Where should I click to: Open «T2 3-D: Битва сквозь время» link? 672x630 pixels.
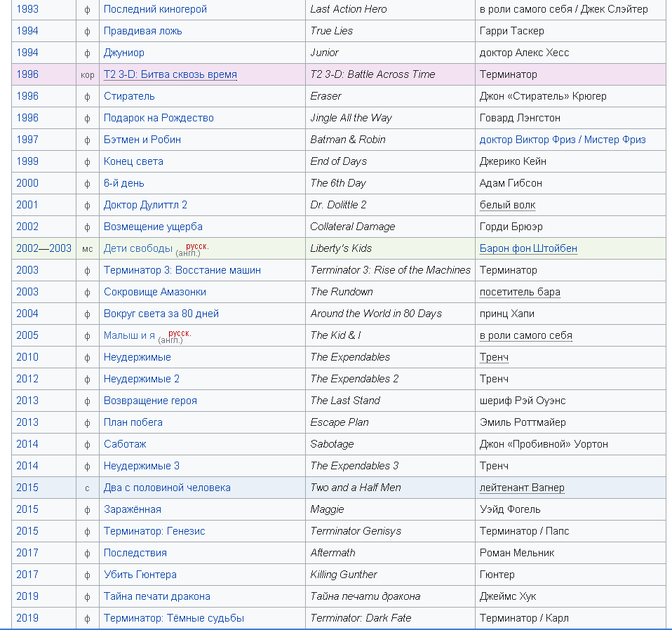click(170, 74)
